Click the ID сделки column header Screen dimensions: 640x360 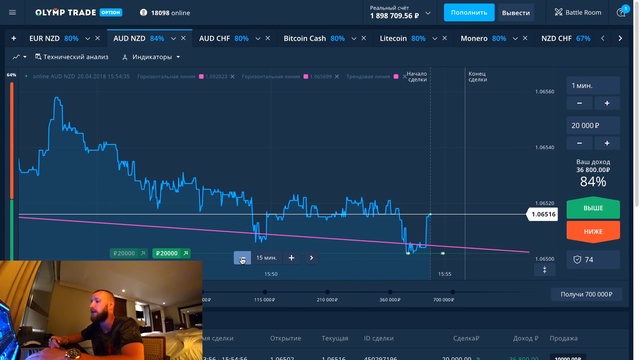pyautogui.click(x=379, y=338)
